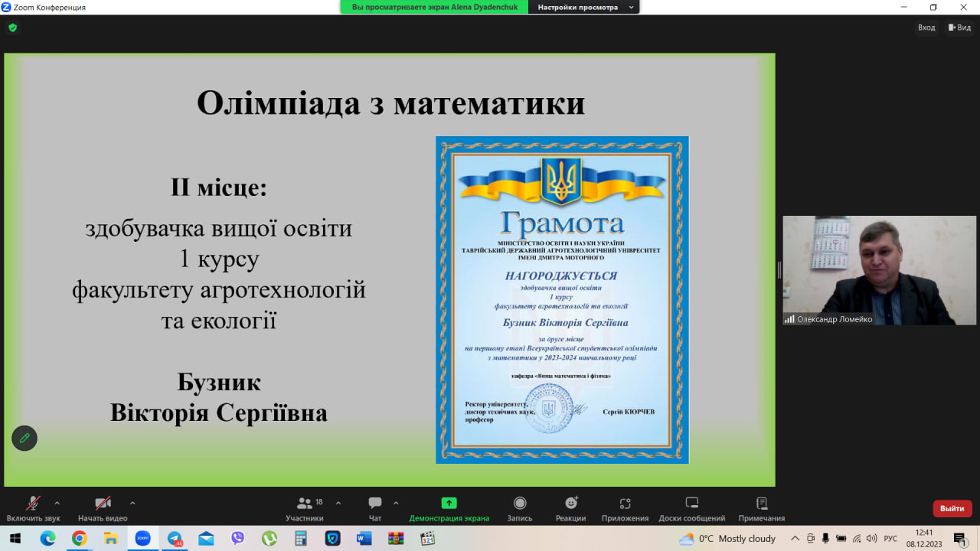Open the Реакции reactions menu
The image size is (980, 551).
pyautogui.click(x=571, y=509)
